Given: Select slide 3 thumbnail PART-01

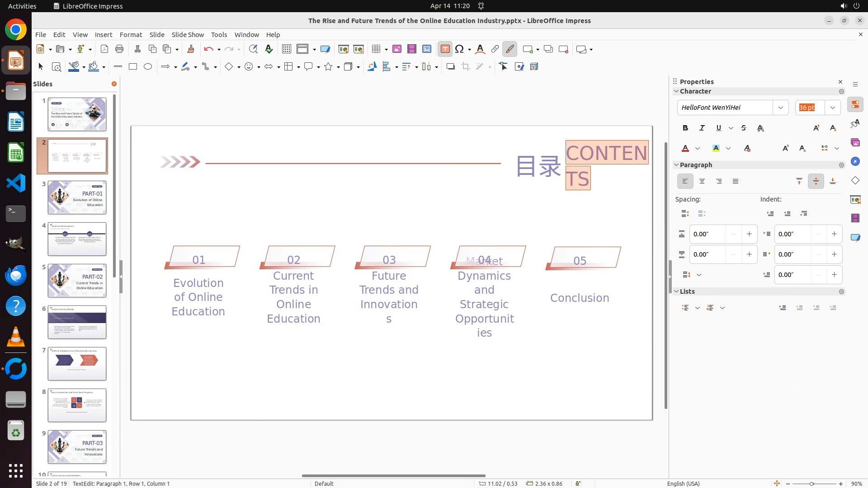Looking at the screenshot, I should click(x=77, y=197).
